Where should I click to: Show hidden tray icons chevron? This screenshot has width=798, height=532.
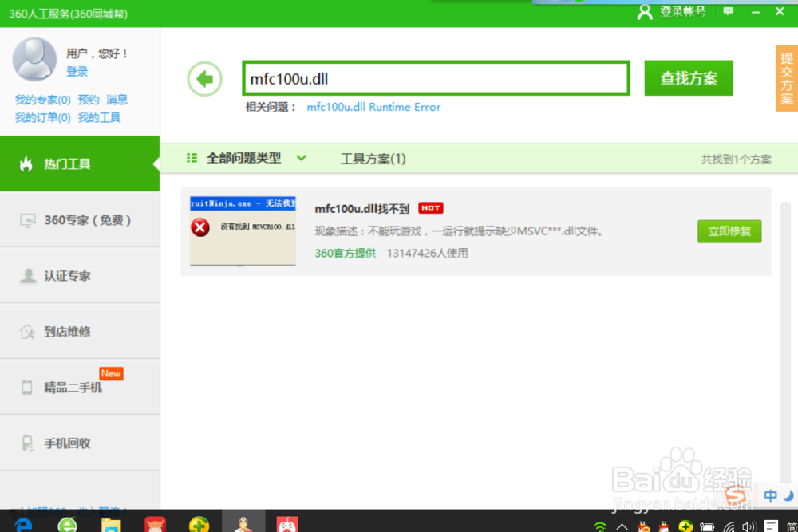tap(622, 527)
